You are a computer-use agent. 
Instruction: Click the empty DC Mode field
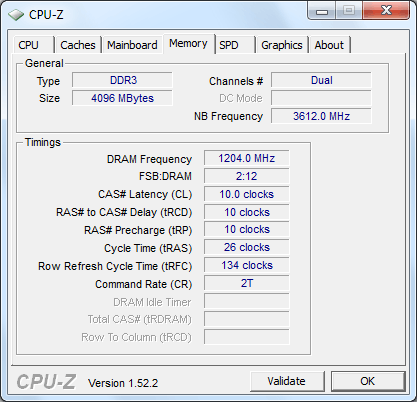point(321,98)
